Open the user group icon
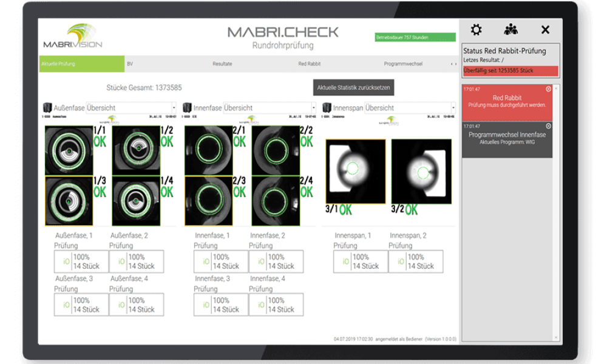Viewport: 607px width, 364px height. (511, 30)
